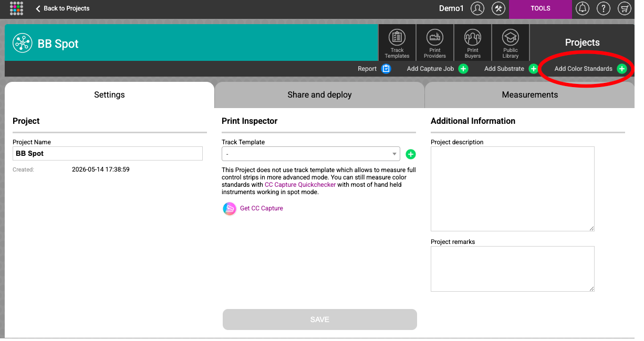Click the Project Name input field
The image size is (644, 341).
click(x=108, y=153)
